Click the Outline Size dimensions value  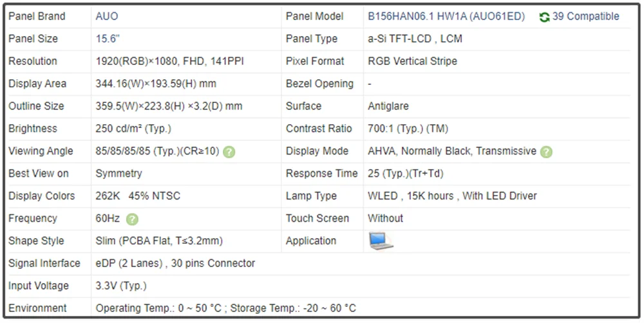pyautogui.click(x=169, y=106)
